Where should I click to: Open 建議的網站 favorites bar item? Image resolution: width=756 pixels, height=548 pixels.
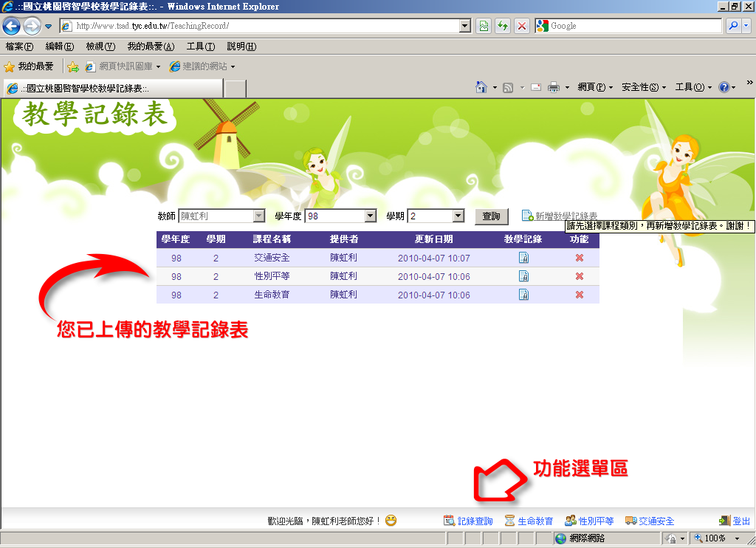click(202, 66)
